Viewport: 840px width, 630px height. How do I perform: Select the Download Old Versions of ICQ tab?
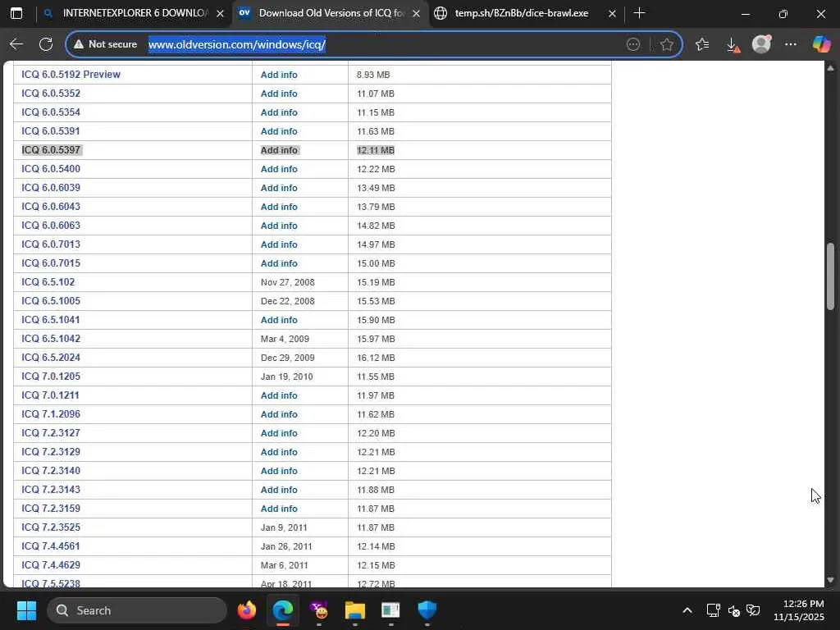point(331,13)
